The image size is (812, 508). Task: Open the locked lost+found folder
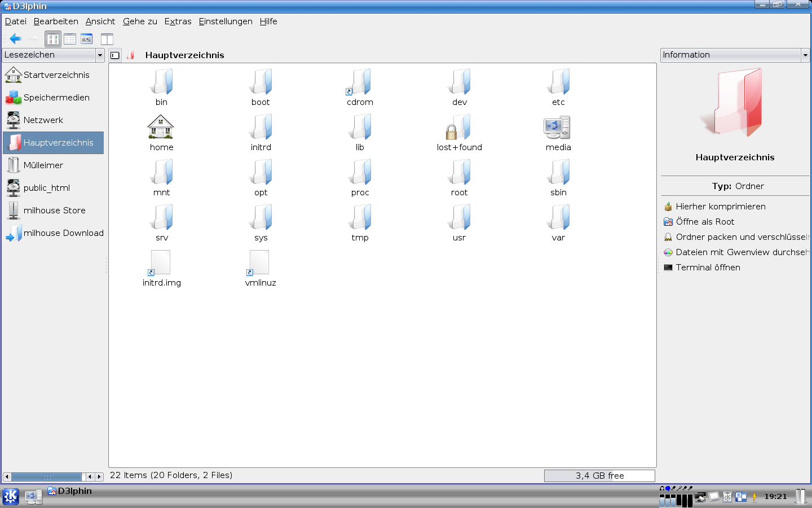point(459,128)
